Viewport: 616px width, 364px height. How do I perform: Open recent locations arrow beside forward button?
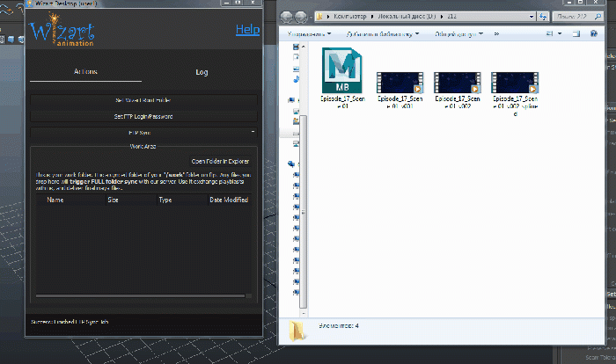[x=311, y=18]
